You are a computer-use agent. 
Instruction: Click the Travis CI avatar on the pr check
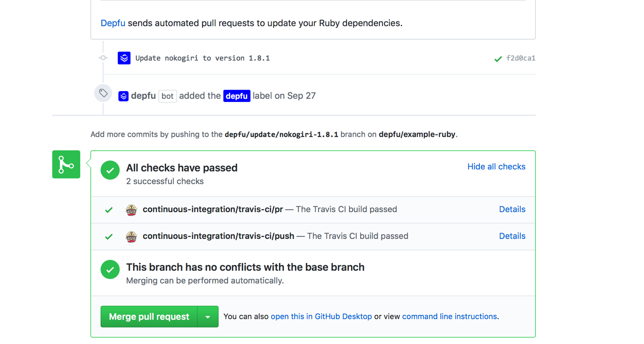[x=131, y=210]
